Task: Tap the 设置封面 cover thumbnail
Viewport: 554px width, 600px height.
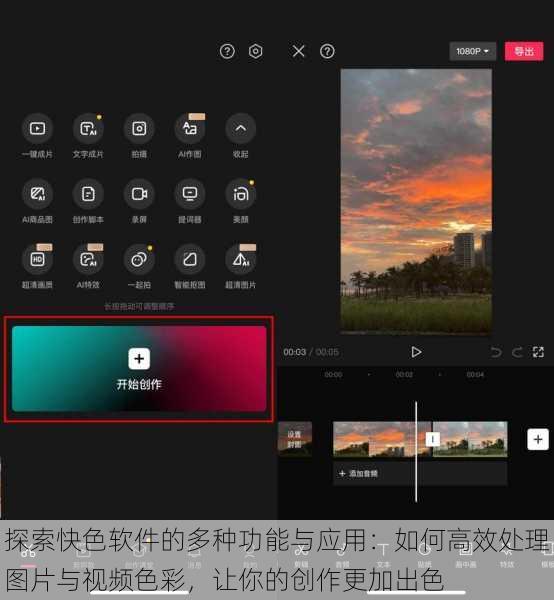Action: click(295, 439)
